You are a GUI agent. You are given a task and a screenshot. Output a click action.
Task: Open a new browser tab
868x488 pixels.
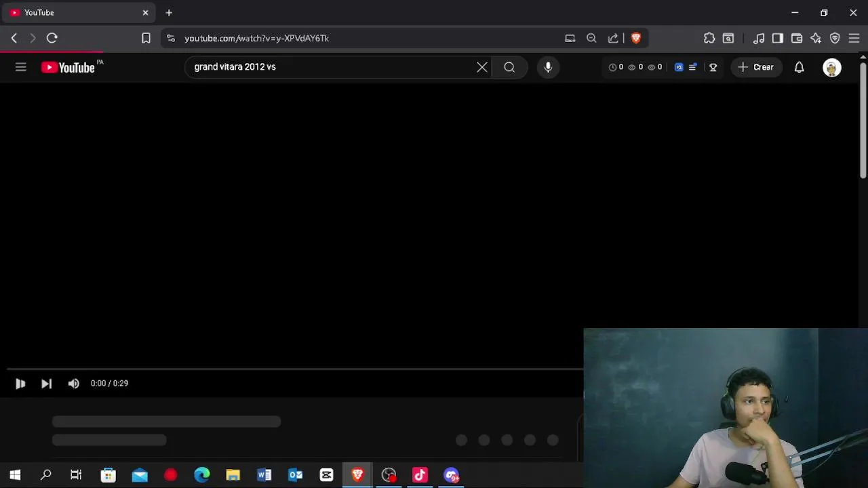[x=169, y=13]
